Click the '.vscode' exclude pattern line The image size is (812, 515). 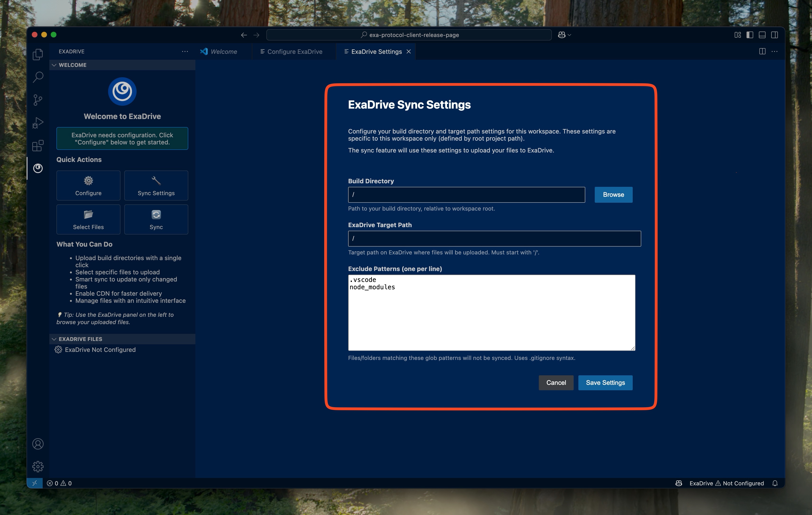coord(363,280)
